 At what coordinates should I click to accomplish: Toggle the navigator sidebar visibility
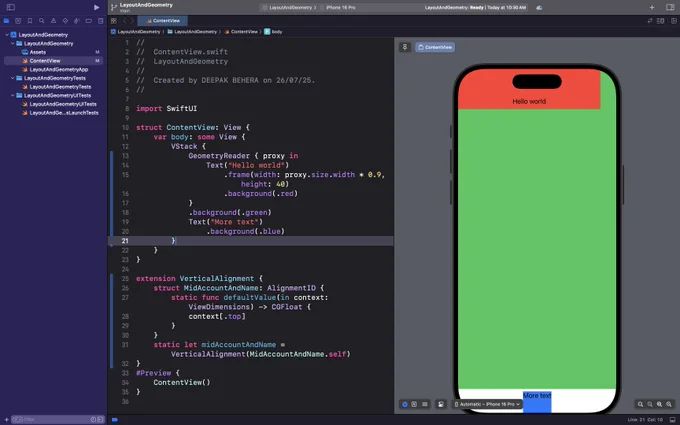[11, 7]
